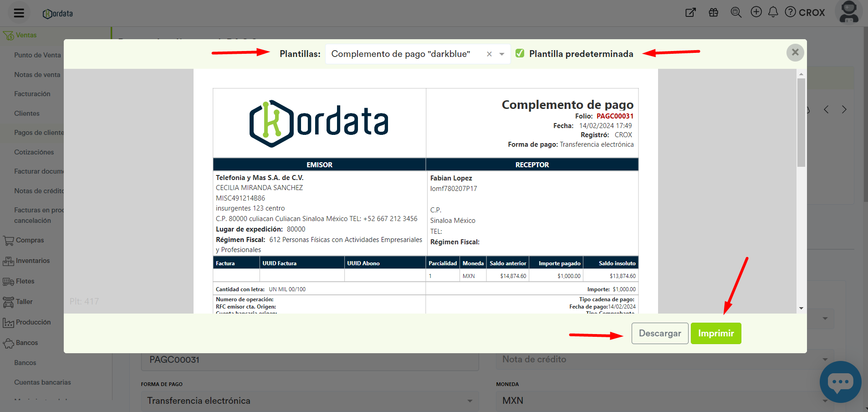Click the user avatar icon
The height and width of the screenshot is (412, 868).
click(x=849, y=12)
